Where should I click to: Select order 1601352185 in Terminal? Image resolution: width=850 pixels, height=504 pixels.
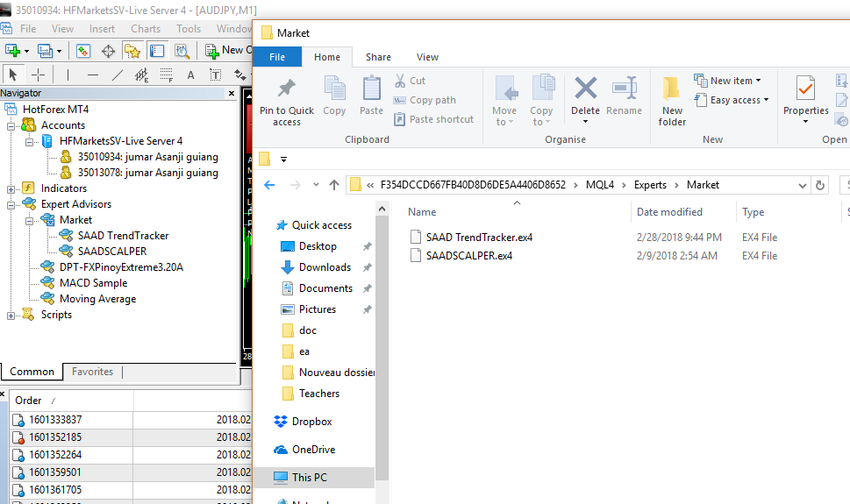pos(55,437)
